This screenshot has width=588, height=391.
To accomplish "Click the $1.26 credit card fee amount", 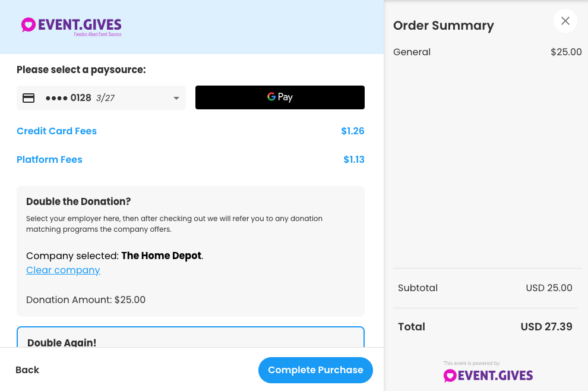I will pos(352,131).
